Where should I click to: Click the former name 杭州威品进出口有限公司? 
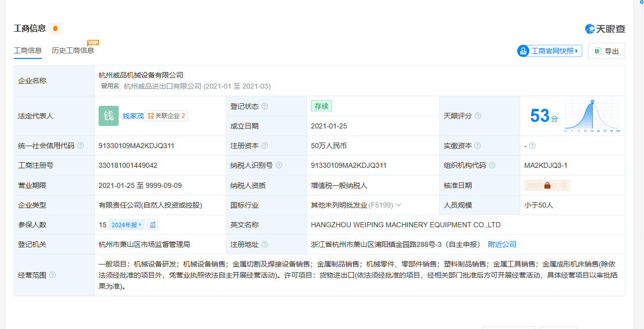[163, 86]
